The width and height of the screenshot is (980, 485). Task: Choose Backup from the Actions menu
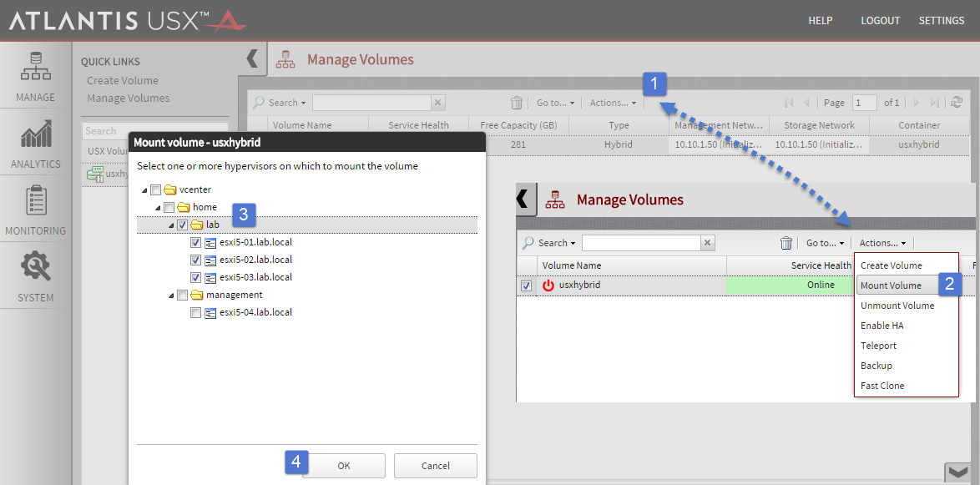coord(876,366)
